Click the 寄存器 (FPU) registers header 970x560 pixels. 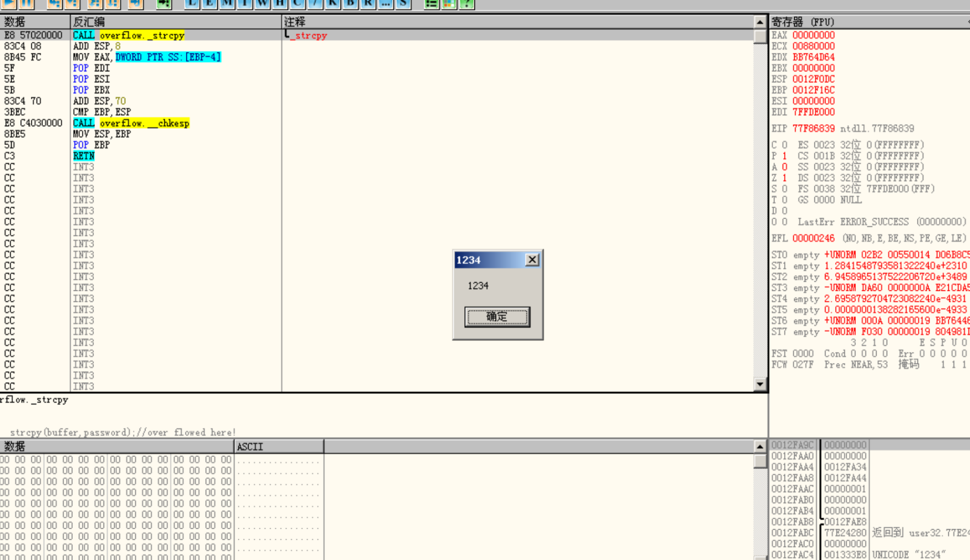[x=802, y=22]
